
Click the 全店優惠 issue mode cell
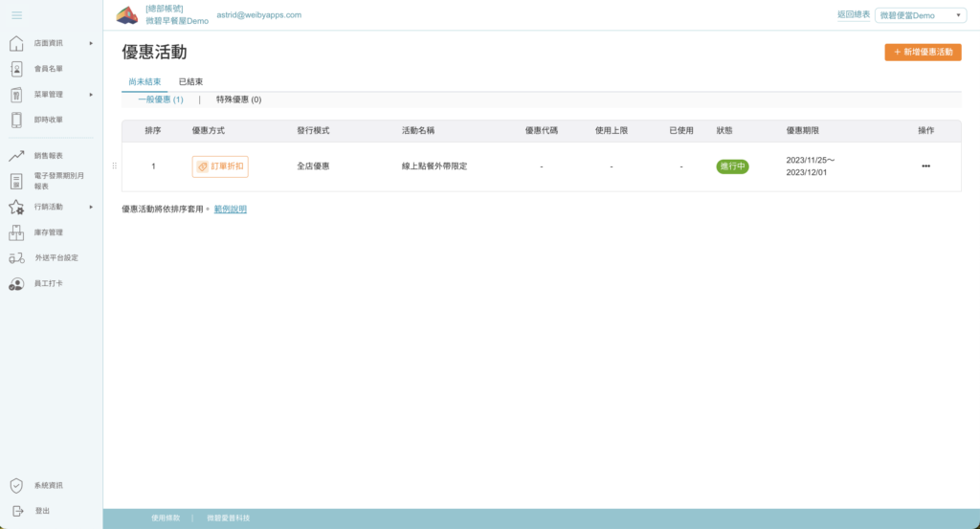313,166
